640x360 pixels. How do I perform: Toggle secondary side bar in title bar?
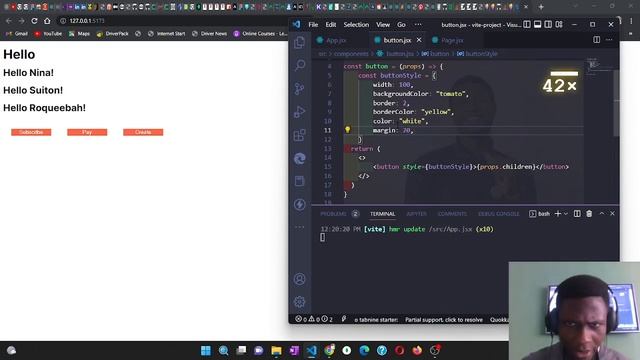(x=548, y=24)
